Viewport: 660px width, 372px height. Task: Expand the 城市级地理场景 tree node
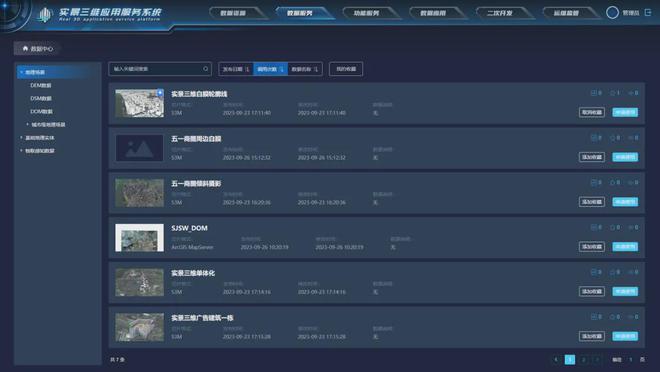(28, 125)
